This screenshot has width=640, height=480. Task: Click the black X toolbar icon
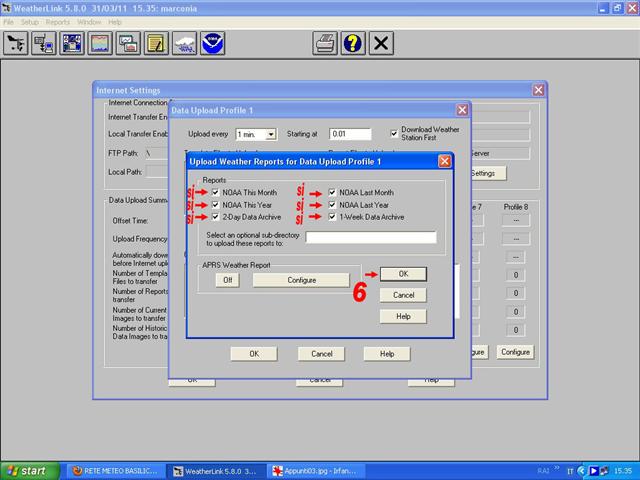point(381,43)
